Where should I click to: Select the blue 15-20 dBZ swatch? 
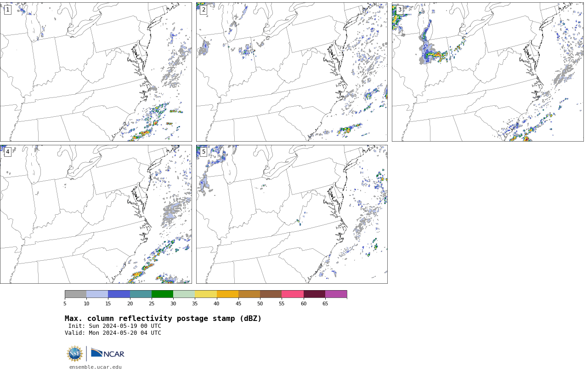point(119,294)
